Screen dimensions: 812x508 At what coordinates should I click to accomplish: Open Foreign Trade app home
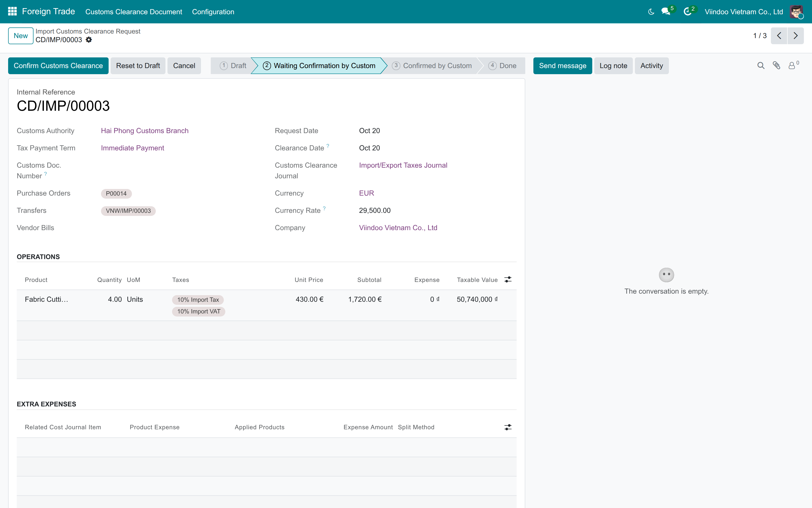pyautogui.click(x=48, y=11)
